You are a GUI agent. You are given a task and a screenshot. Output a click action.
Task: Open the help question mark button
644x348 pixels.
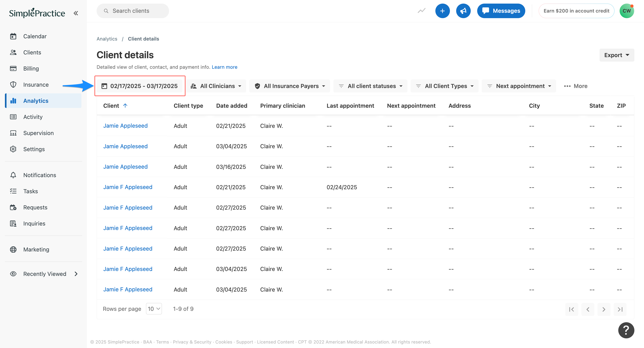pos(626,330)
